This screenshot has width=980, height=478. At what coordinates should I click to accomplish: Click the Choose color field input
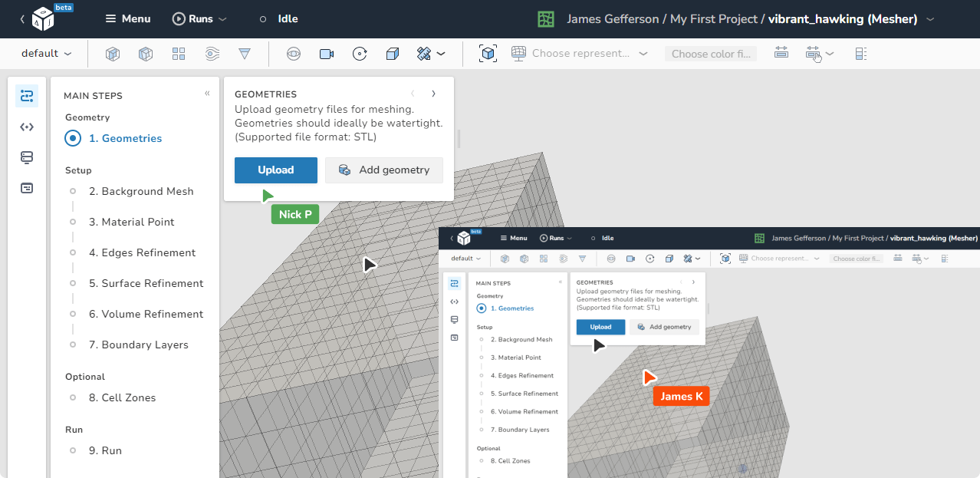[x=710, y=54]
